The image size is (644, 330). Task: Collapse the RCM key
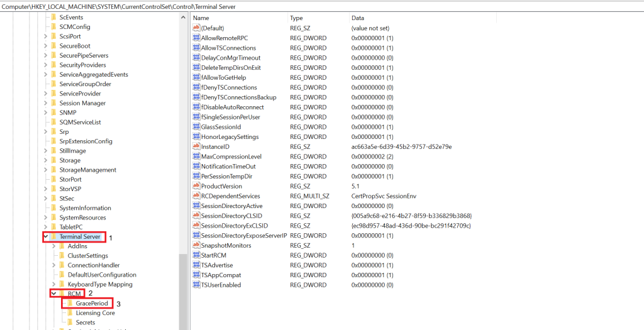54,294
